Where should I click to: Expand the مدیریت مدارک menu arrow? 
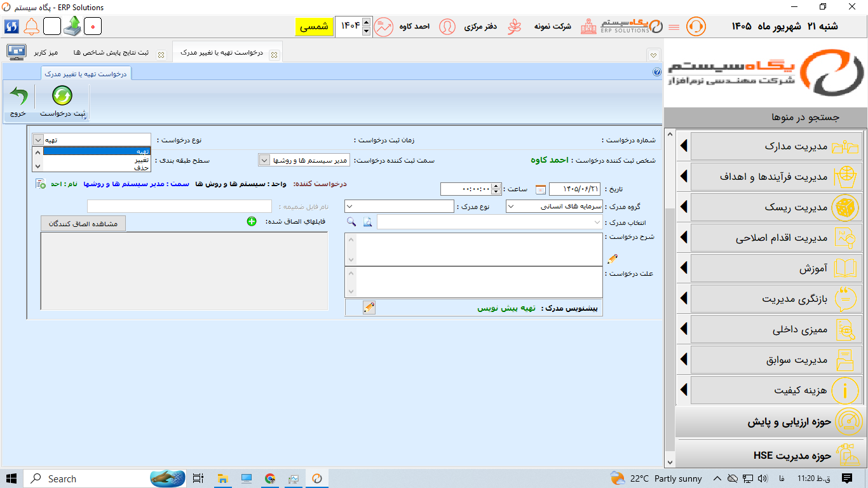684,146
